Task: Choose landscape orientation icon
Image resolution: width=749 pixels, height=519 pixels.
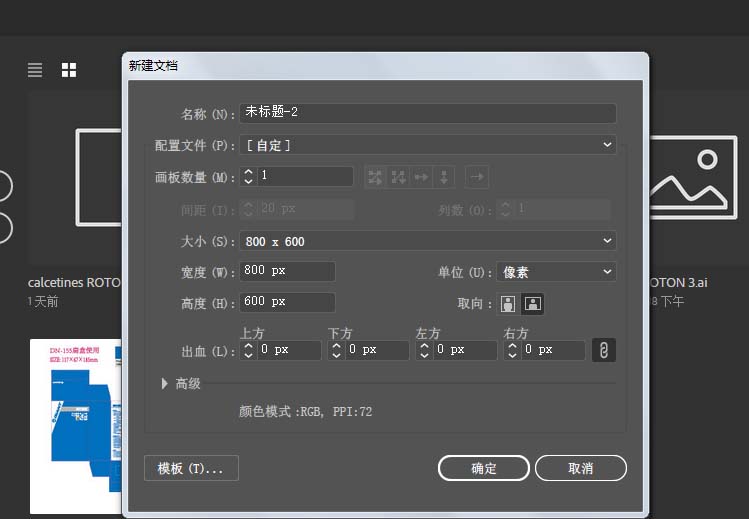Action: (x=532, y=304)
